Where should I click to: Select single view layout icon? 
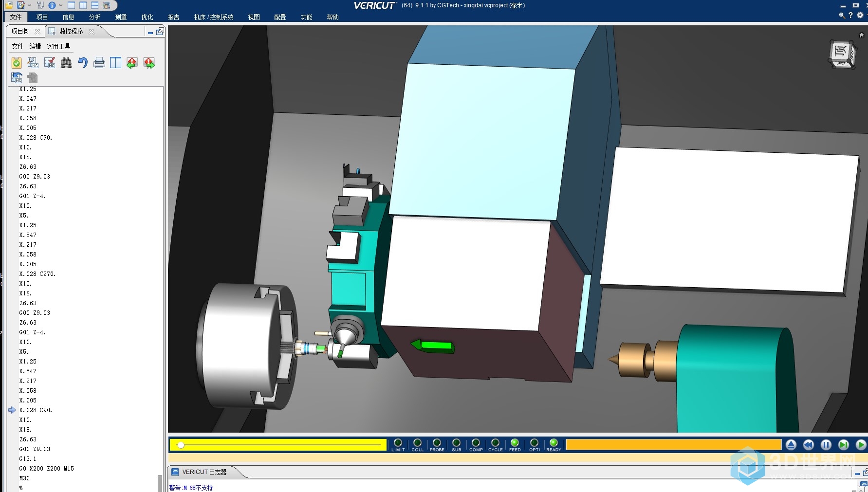click(x=72, y=5)
